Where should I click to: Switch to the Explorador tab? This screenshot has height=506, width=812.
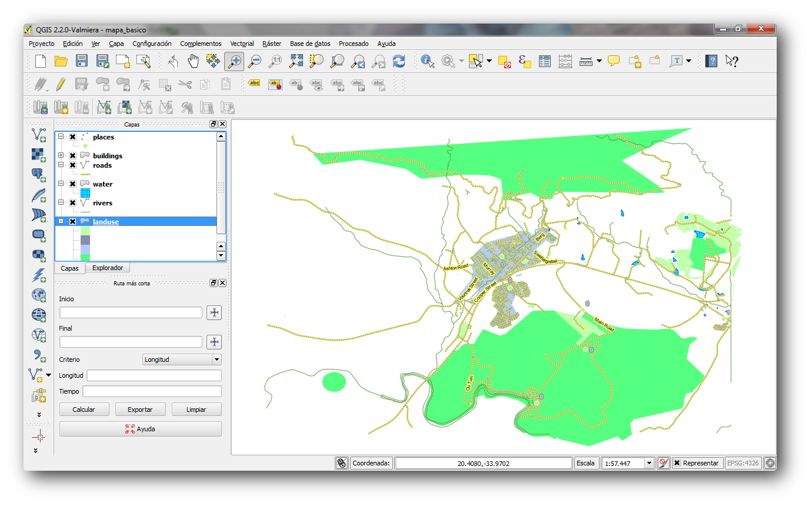coord(108,268)
